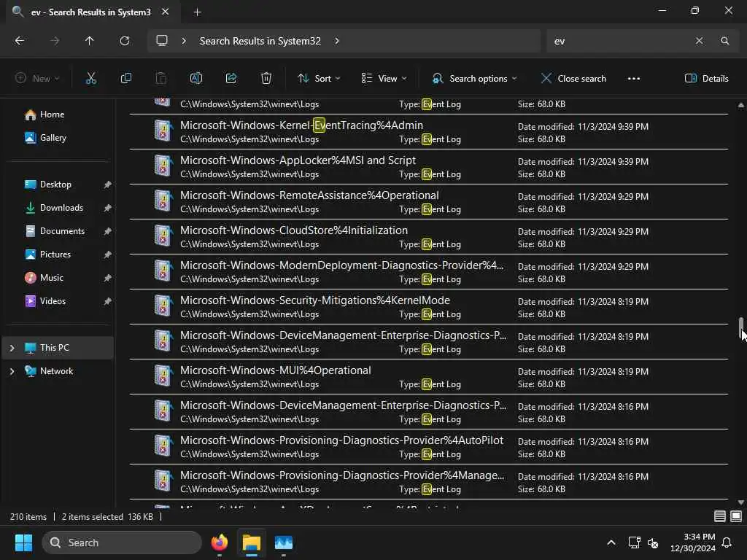Viewport: 747px width, 560px height.
Task: Click the PC monitor icon in address bar
Action: [x=162, y=41]
